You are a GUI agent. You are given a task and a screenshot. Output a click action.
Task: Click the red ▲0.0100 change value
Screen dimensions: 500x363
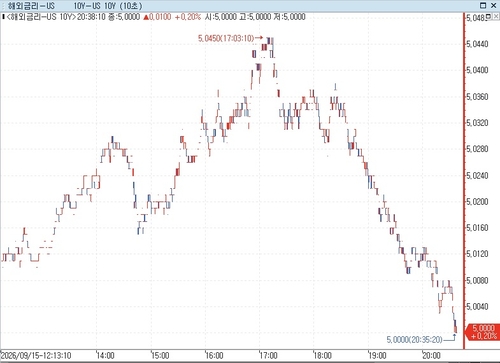coord(157,17)
